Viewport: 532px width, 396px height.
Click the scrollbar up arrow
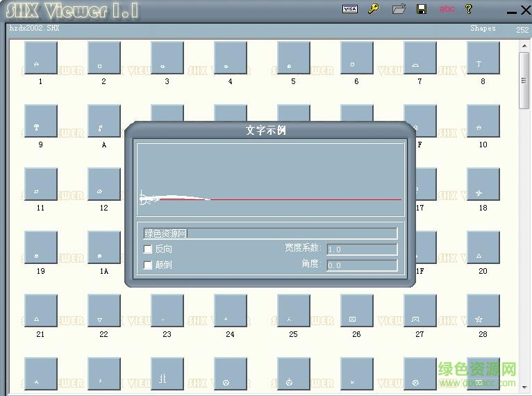(524, 46)
